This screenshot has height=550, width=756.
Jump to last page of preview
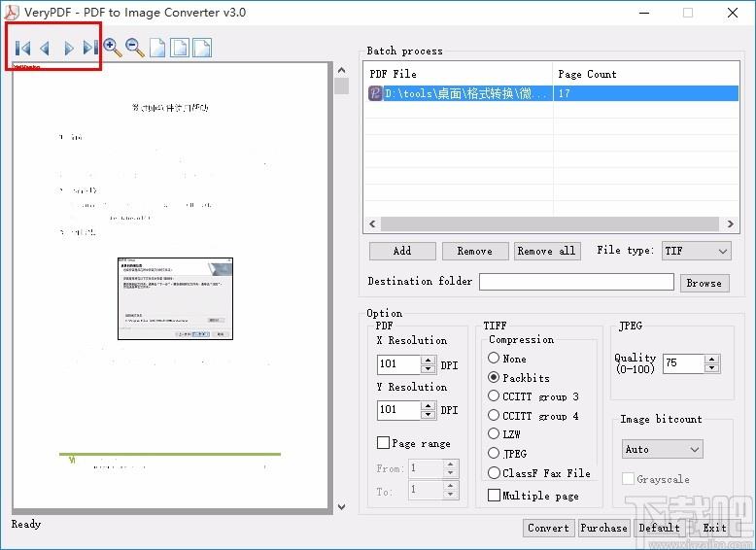(x=90, y=48)
